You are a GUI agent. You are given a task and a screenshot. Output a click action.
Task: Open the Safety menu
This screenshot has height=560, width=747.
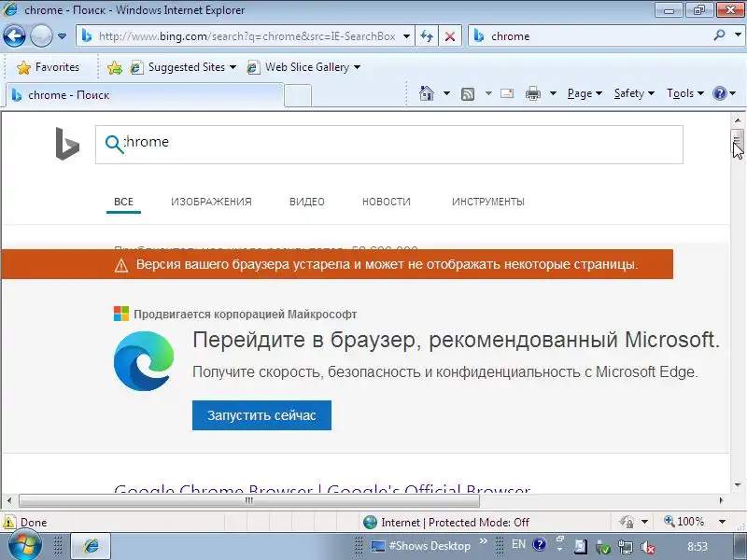[634, 93]
